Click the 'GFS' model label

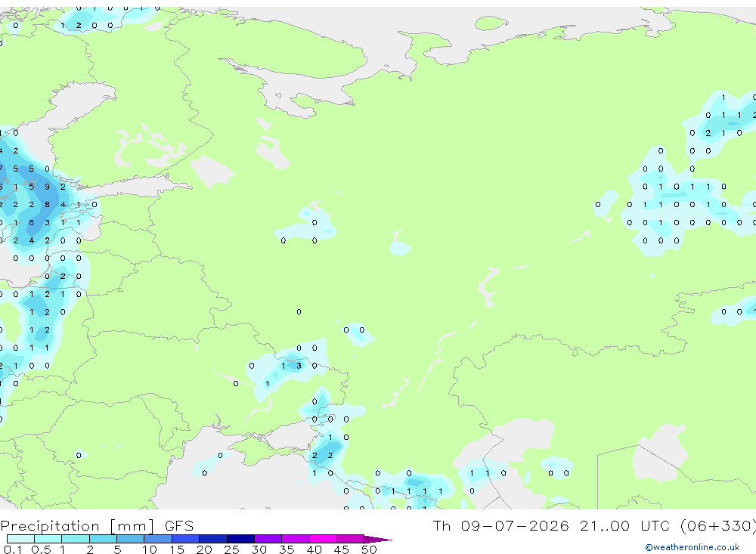[x=179, y=526]
